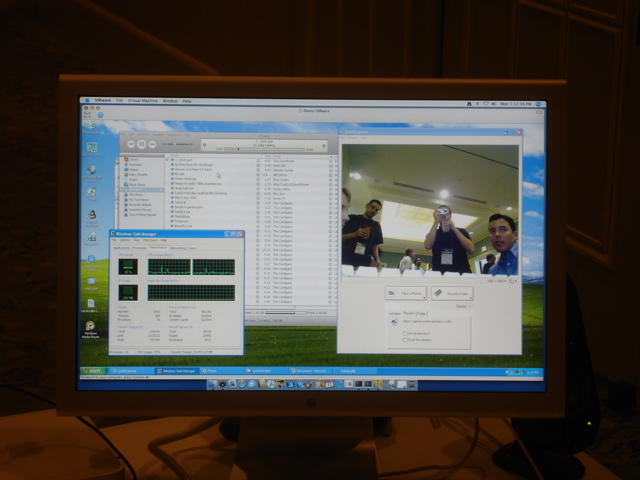Open the 640 x 480 resolution dropdown

[497, 281]
